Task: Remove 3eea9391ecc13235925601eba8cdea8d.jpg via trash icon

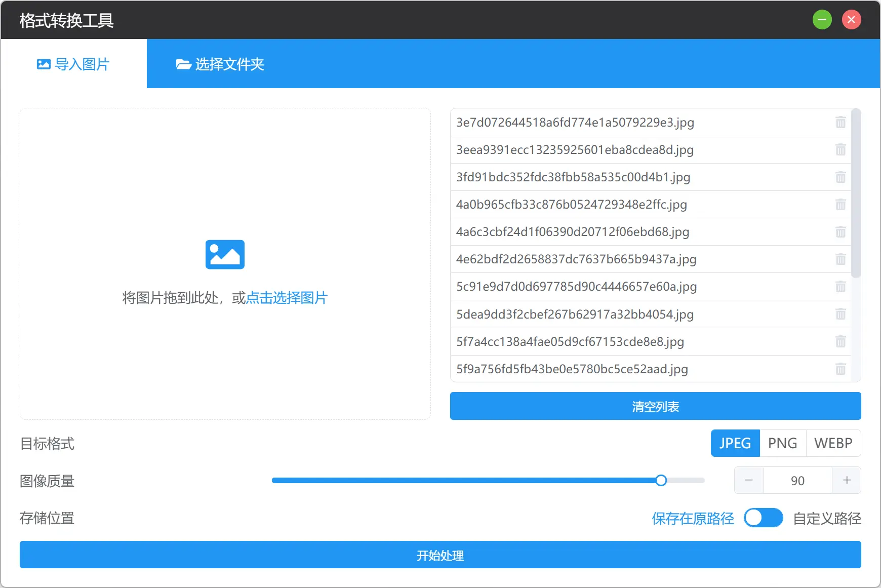Action: coord(841,150)
